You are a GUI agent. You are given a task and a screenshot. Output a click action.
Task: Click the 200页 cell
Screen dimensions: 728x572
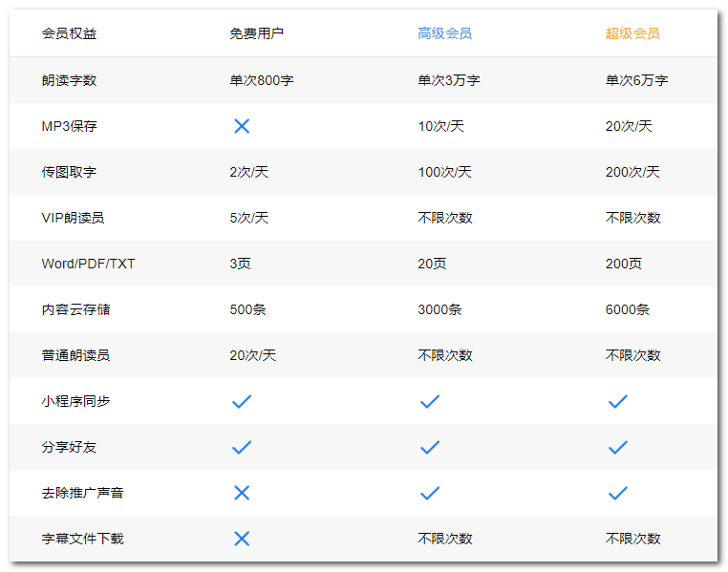coord(624,264)
